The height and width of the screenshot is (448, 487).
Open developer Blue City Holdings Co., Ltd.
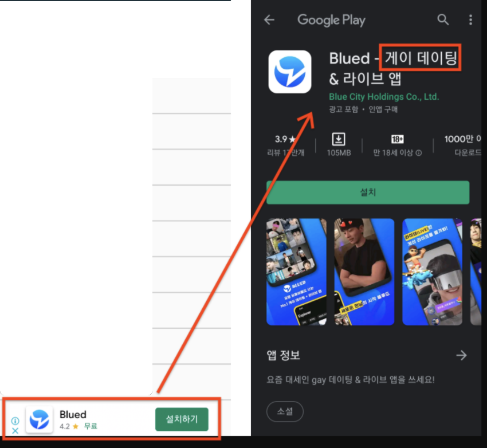pos(384,97)
